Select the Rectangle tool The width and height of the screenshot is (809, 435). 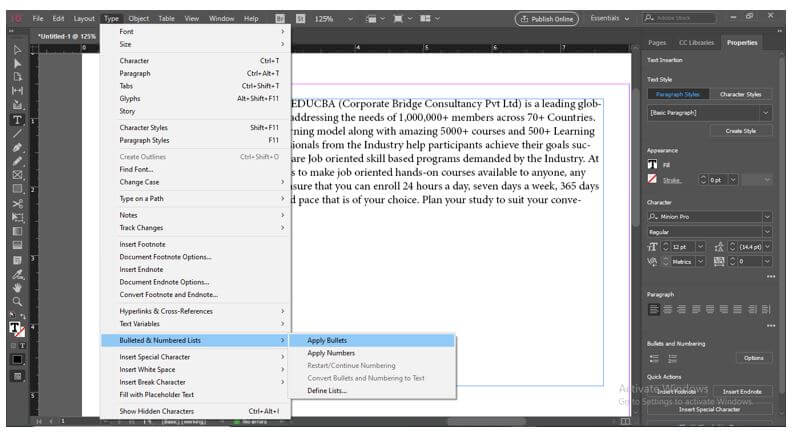coord(18,189)
